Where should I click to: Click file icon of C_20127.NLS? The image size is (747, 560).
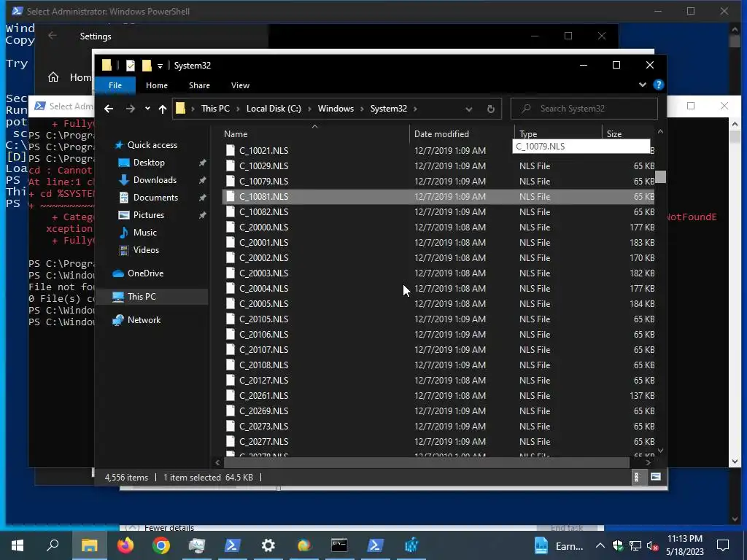(x=230, y=381)
